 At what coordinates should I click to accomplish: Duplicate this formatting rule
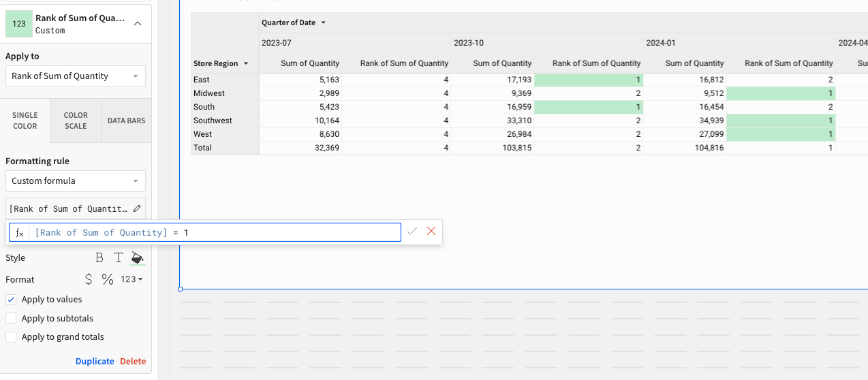95,362
